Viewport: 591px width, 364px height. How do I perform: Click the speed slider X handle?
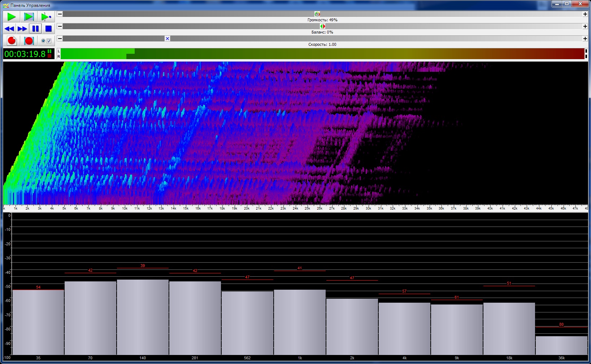pos(167,39)
